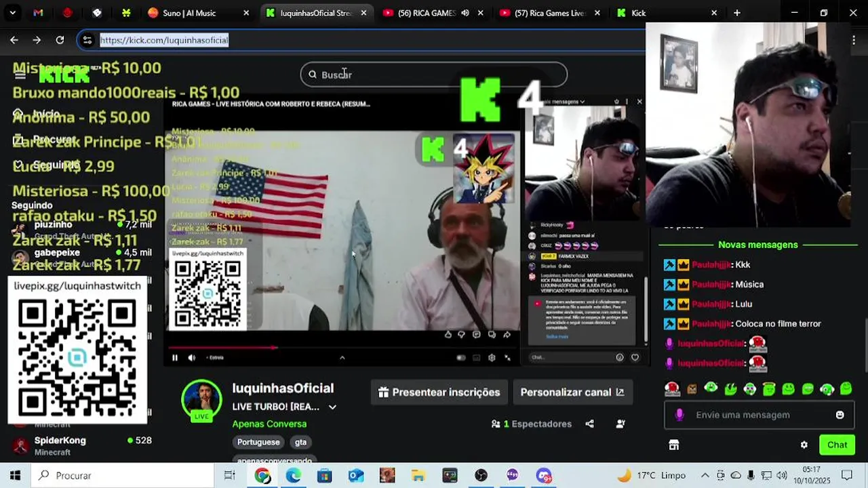Expand stream title LIVE TURBO chevron
Screen dimensions: 868x488
332,407
